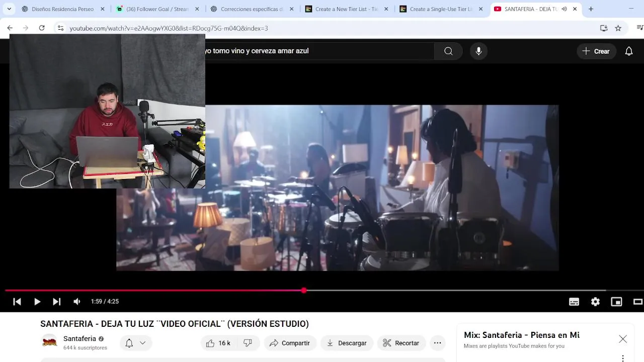Open a new browser tab

click(x=591, y=9)
